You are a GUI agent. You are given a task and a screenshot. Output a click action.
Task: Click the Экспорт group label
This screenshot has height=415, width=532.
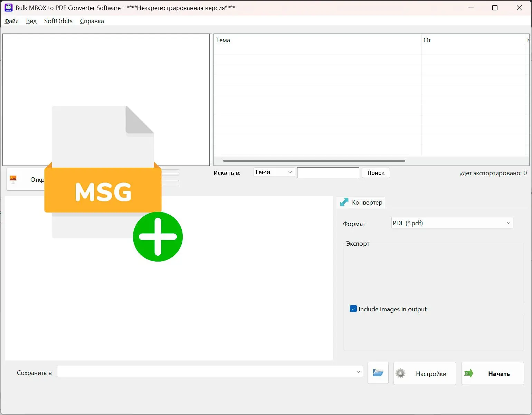(358, 244)
